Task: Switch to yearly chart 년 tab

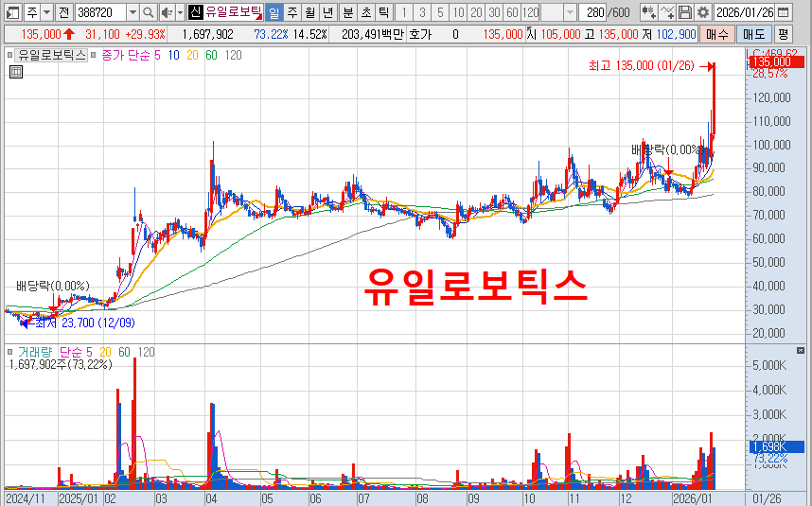Action: point(327,12)
